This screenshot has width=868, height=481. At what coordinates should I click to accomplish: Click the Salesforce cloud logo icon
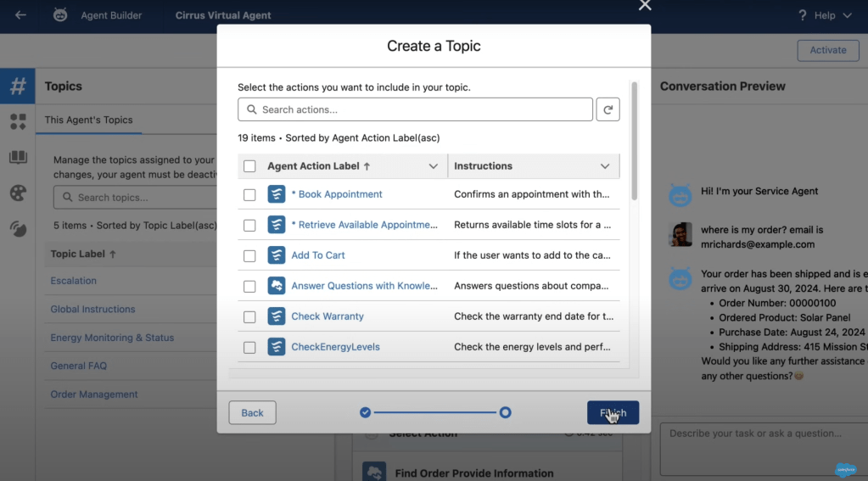point(845,469)
